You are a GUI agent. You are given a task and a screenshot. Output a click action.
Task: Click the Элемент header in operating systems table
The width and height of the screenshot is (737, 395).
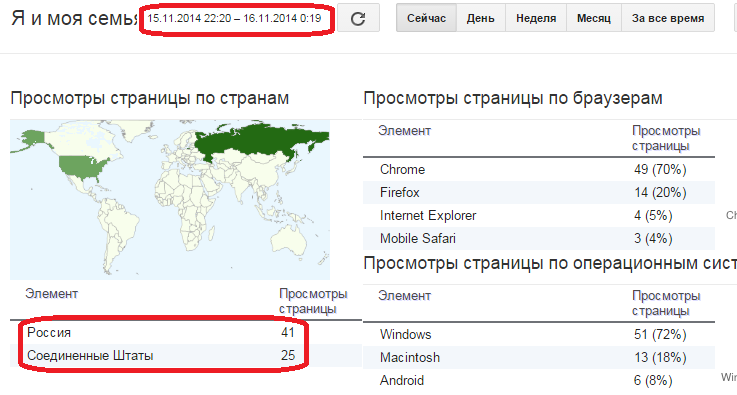tap(404, 296)
